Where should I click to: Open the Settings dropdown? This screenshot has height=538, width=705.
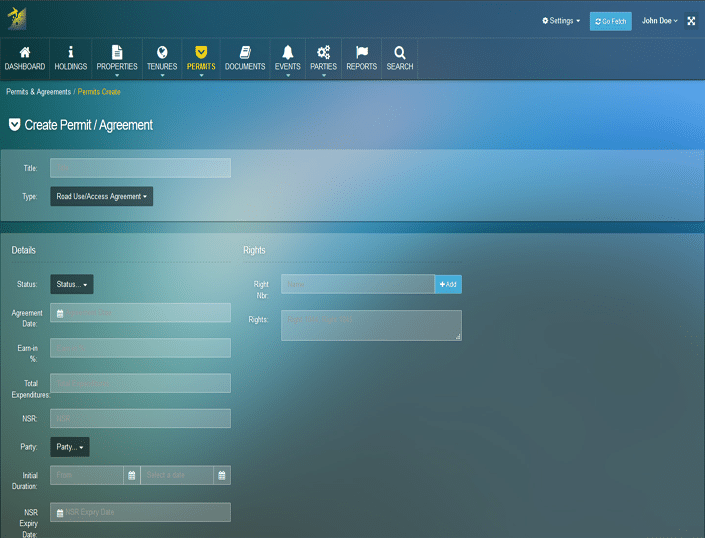560,21
